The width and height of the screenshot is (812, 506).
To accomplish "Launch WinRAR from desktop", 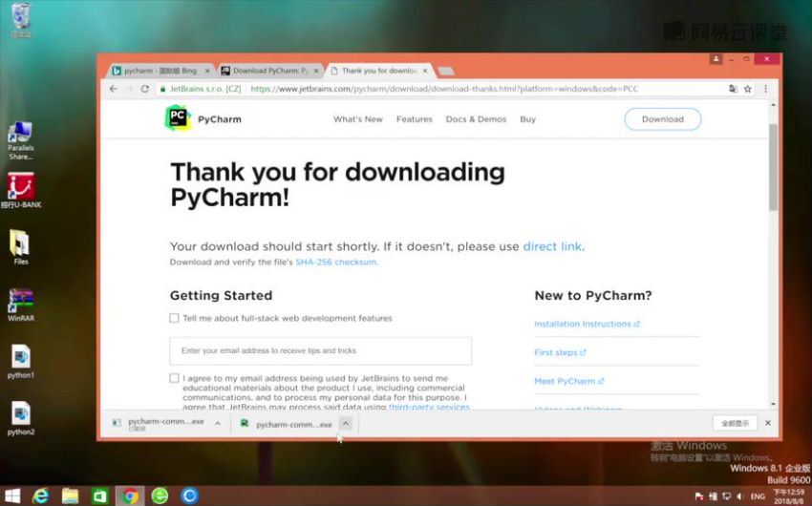I will (21, 306).
